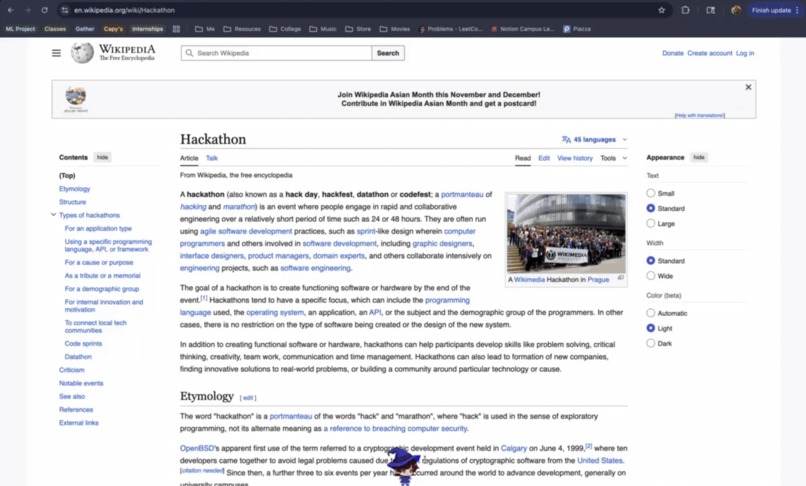Switch to the Article tab
806x486 pixels.
pos(189,158)
